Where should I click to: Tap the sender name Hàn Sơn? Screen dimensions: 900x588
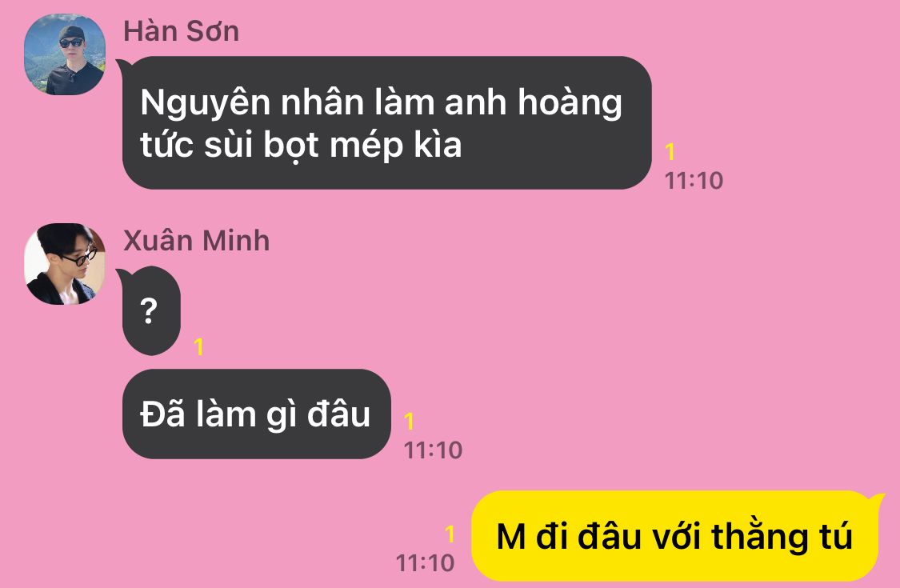tap(182, 30)
